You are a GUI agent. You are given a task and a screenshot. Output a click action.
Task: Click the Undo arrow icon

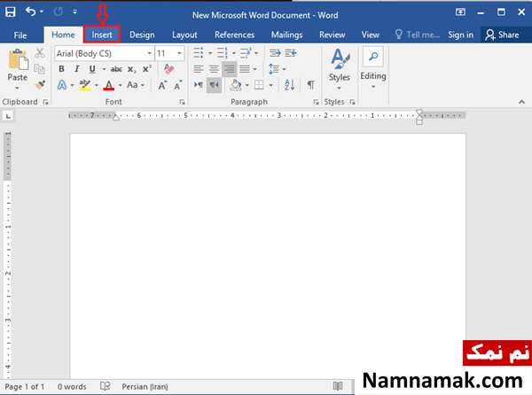30,12
